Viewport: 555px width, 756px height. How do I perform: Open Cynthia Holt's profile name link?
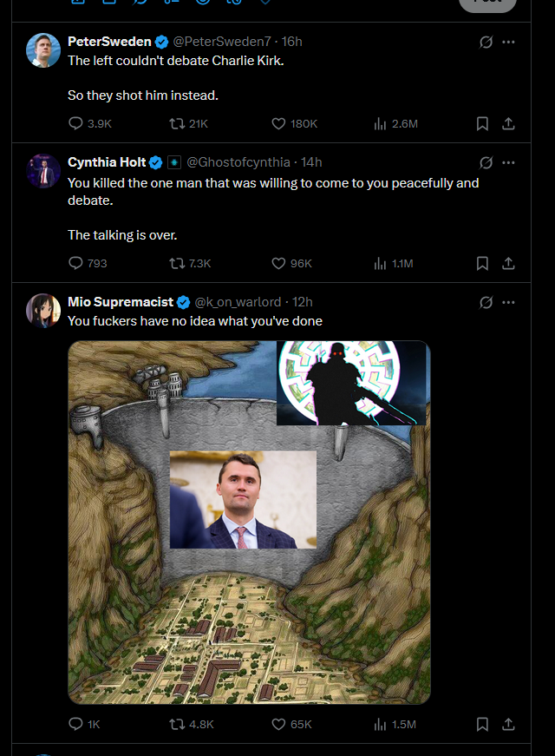pyautogui.click(x=107, y=162)
